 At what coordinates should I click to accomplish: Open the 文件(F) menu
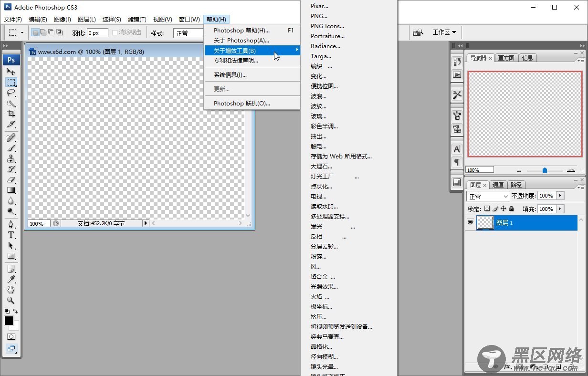[x=13, y=20]
